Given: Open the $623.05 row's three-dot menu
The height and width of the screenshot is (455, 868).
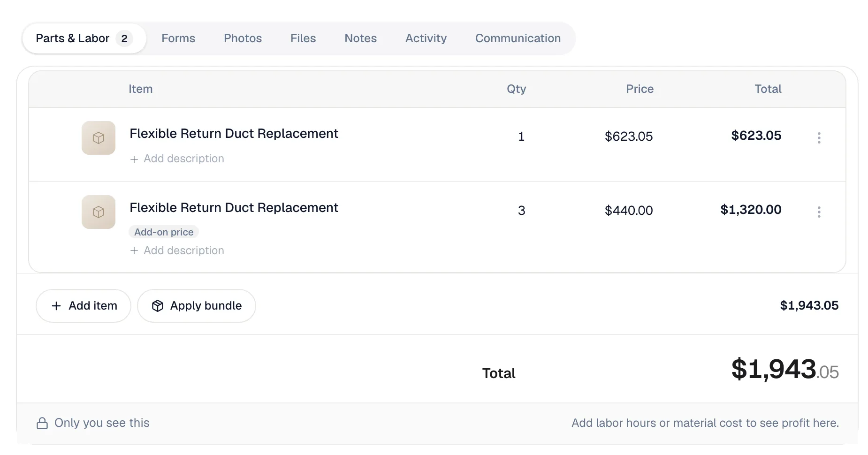Looking at the screenshot, I should pyautogui.click(x=819, y=137).
